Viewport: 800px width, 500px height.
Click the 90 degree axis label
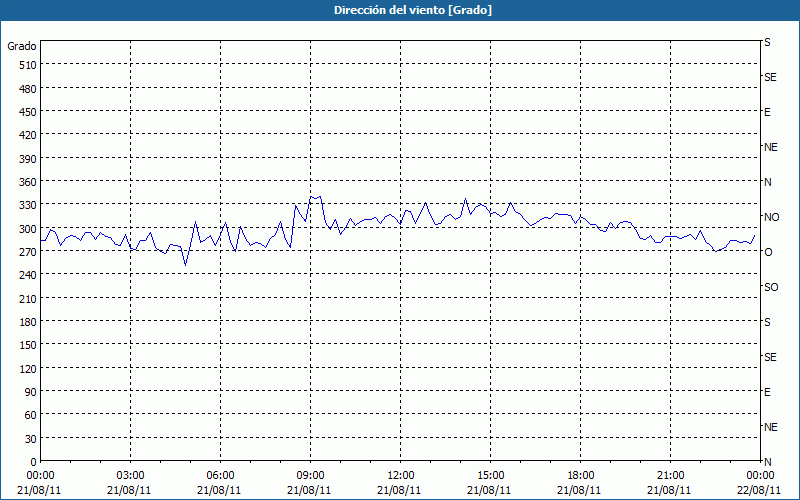click(x=28, y=391)
